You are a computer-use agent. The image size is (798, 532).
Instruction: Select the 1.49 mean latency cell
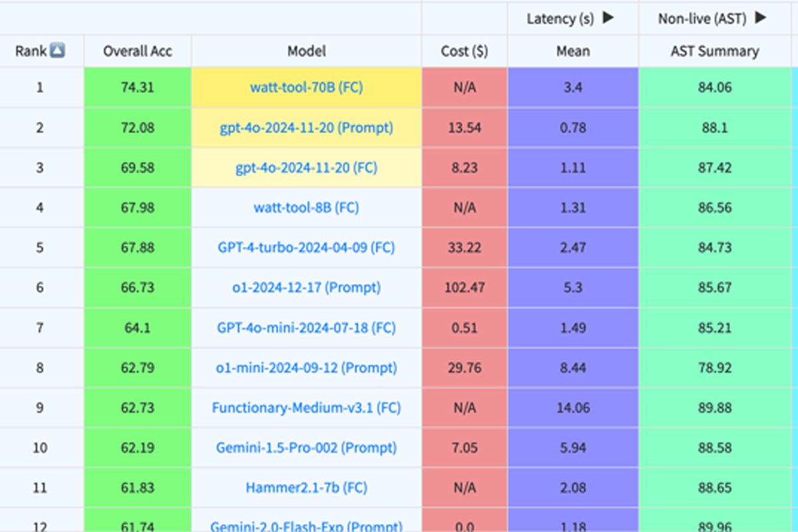[x=573, y=327]
